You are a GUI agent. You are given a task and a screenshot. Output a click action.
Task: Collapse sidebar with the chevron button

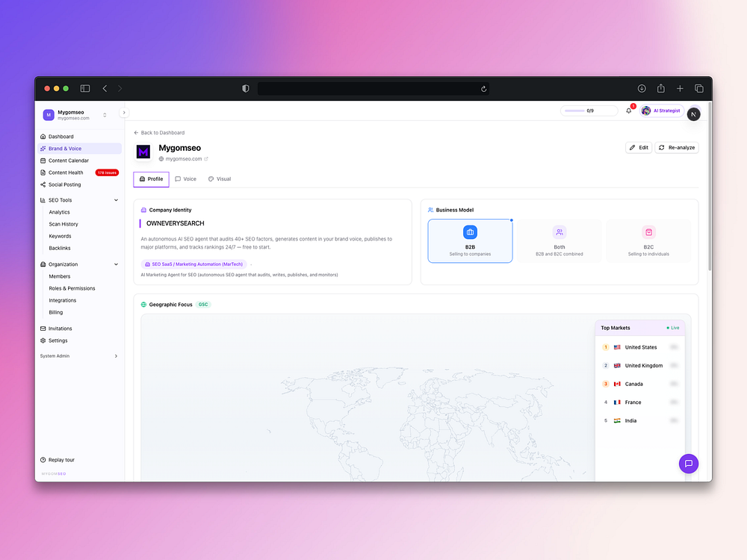[124, 113]
